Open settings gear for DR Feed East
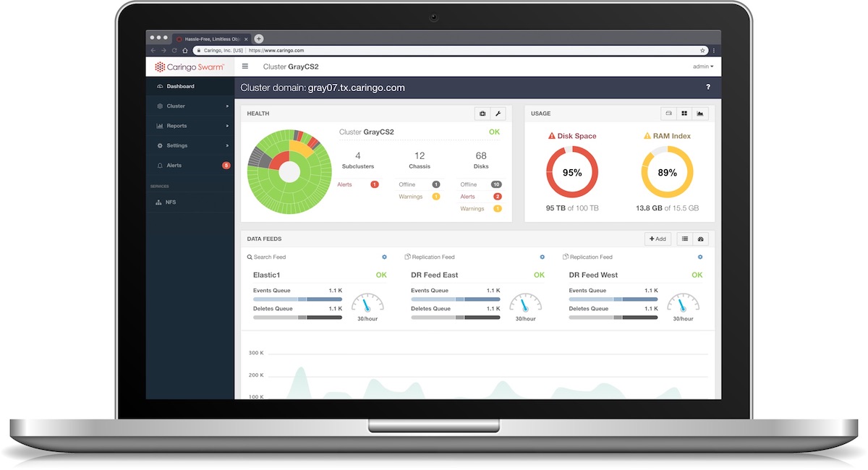This screenshot has width=868, height=470. (x=542, y=257)
